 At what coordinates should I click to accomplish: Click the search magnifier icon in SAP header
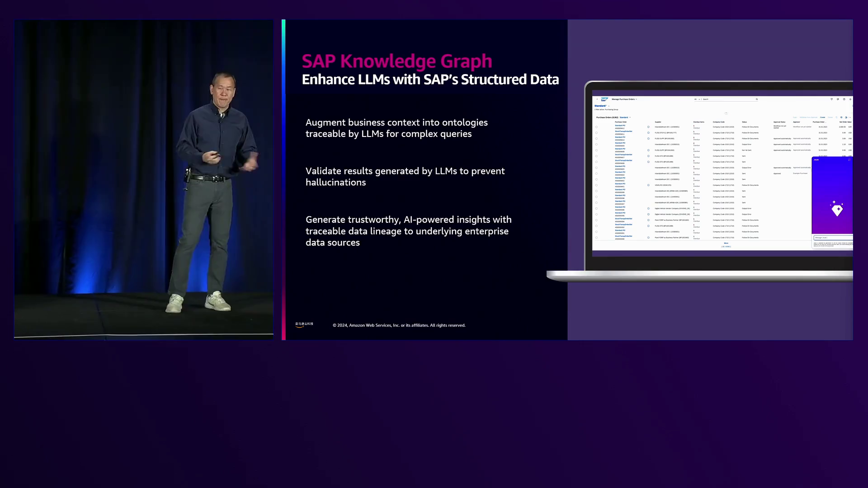coord(757,99)
